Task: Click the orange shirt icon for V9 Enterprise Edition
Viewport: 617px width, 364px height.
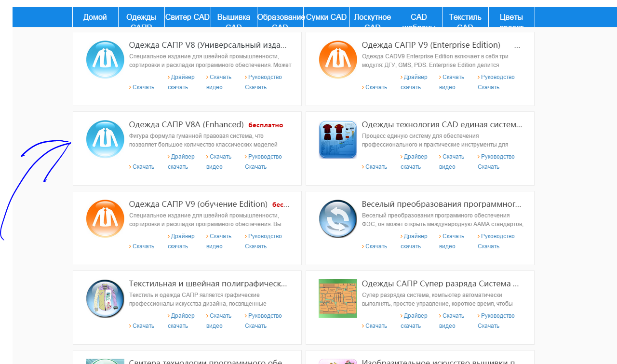Action: (338, 59)
